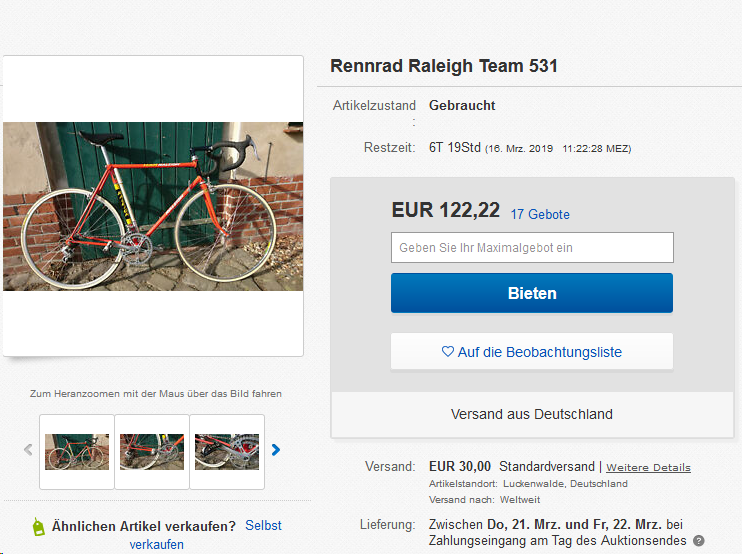The width and height of the screenshot is (742, 554).
Task: Click the Gebraucht item condition text
Action: pyautogui.click(x=462, y=105)
